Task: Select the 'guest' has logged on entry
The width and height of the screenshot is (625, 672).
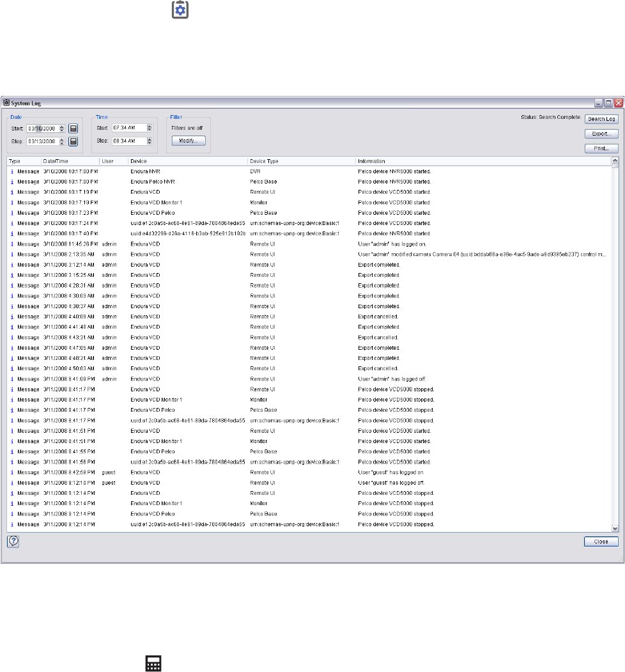Action: tap(309, 473)
